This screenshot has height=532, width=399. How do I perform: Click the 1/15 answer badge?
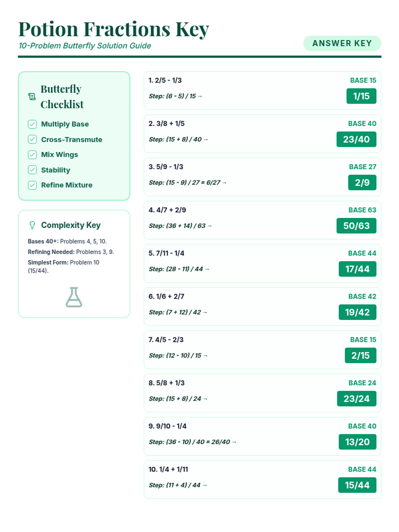click(x=361, y=96)
